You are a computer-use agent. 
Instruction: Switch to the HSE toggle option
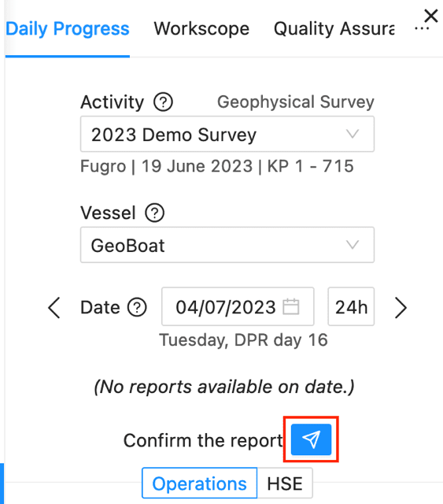point(285,483)
